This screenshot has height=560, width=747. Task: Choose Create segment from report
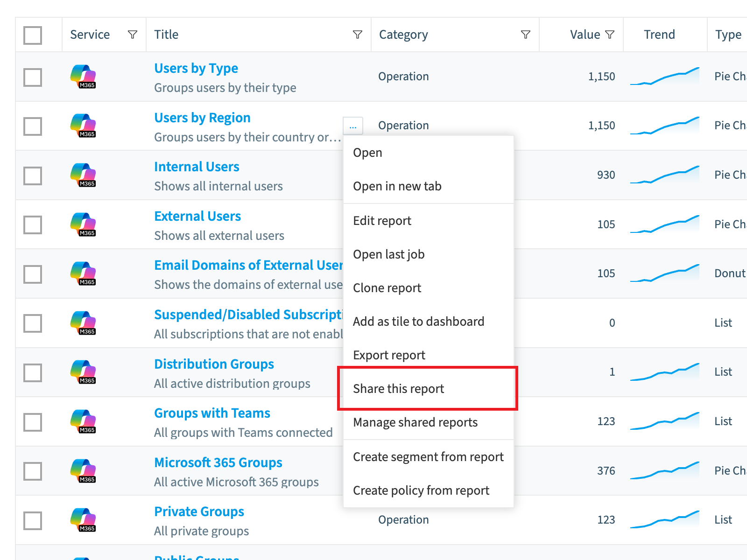tap(429, 457)
